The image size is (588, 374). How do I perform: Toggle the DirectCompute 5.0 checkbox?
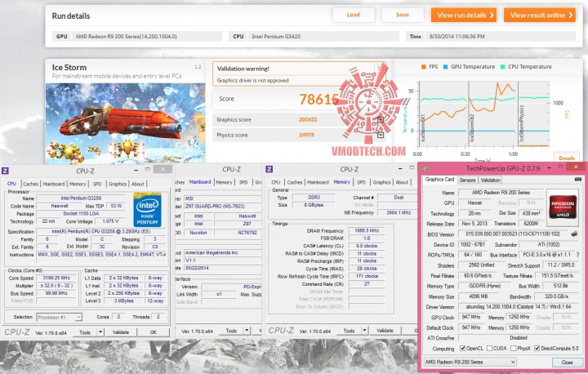(537, 348)
